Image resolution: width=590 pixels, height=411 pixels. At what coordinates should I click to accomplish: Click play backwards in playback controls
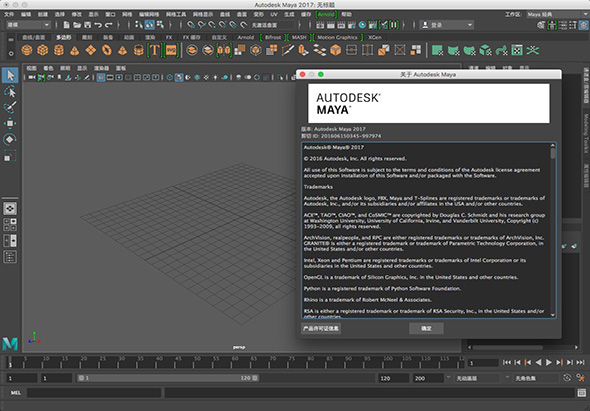click(538, 362)
